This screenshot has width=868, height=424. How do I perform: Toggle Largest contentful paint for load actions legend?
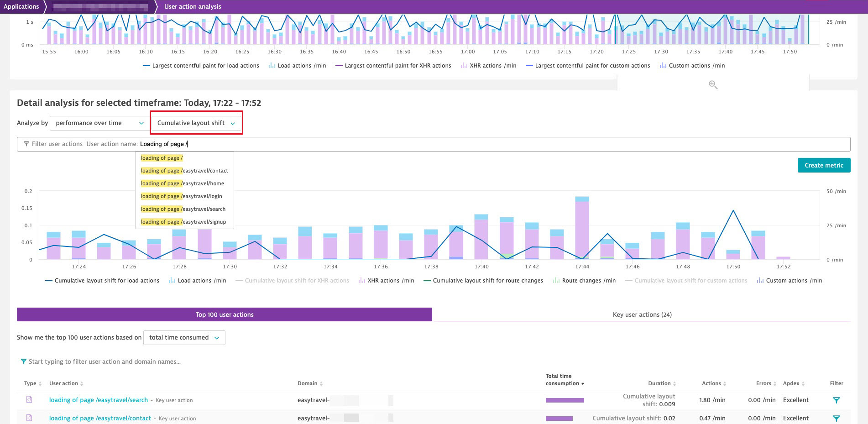click(201, 66)
